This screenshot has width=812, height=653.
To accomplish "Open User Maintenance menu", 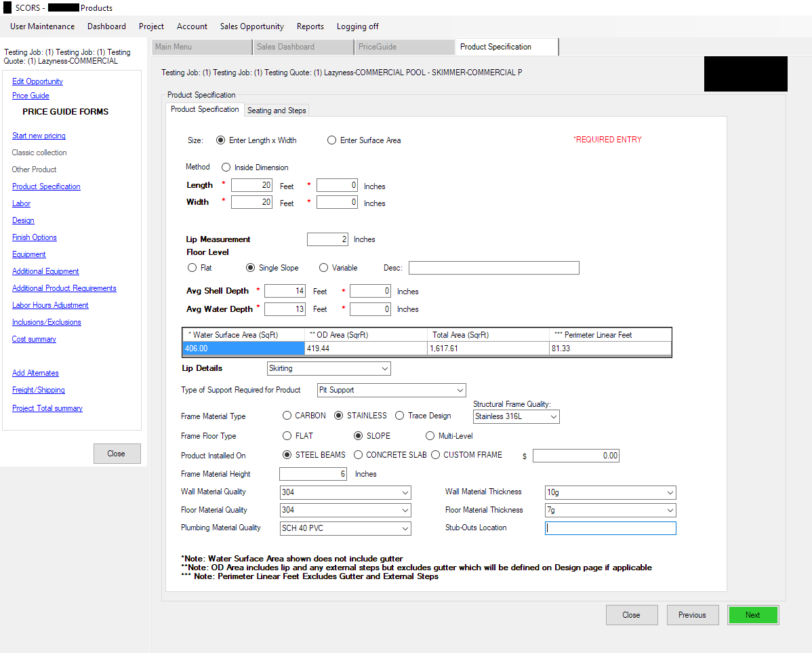I will 43,26.
